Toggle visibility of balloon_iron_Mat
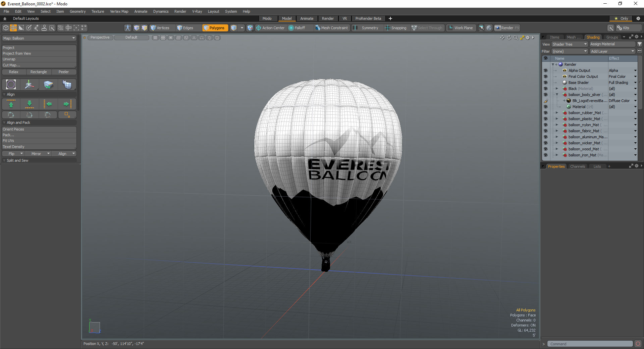644x349 pixels. click(545, 155)
